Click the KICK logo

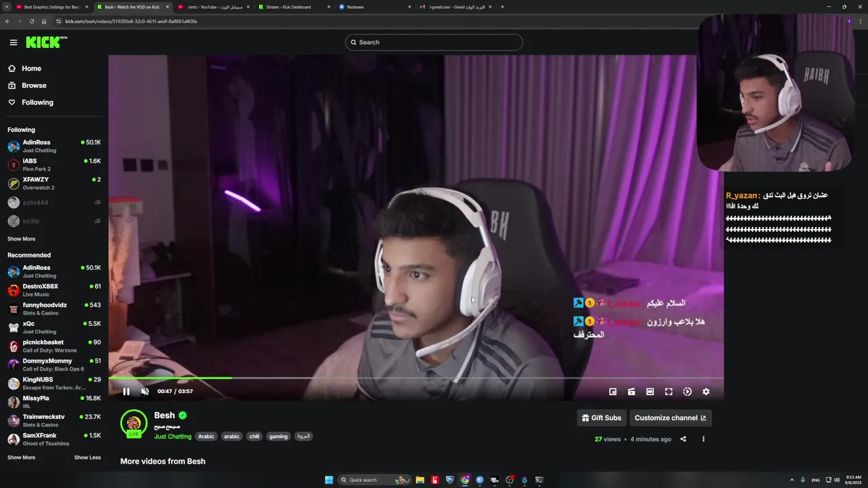tap(46, 42)
